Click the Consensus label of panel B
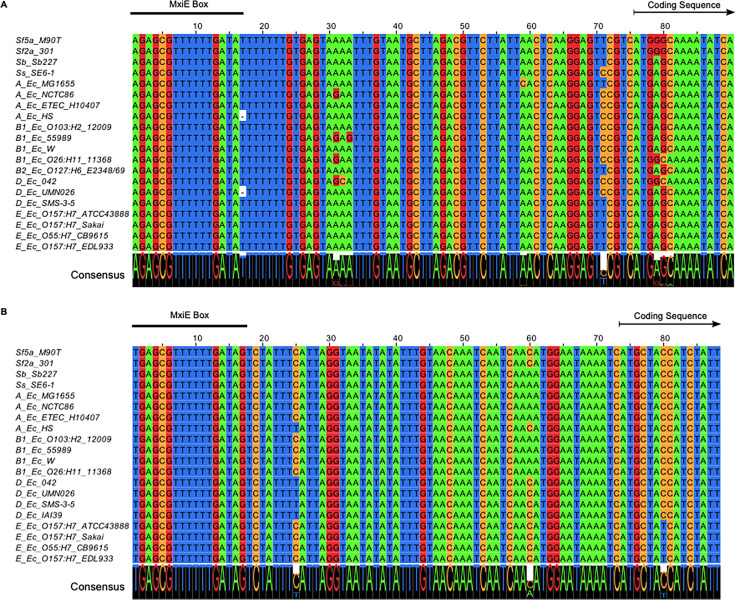Viewport: 735px width, 600px height. coord(98,586)
